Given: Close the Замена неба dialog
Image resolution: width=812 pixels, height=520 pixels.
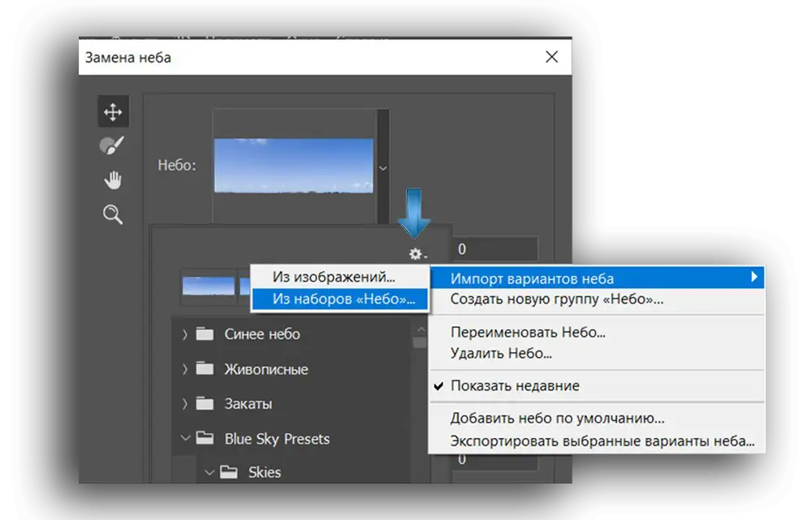Looking at the screenshot, I should [x=551, y=57].
